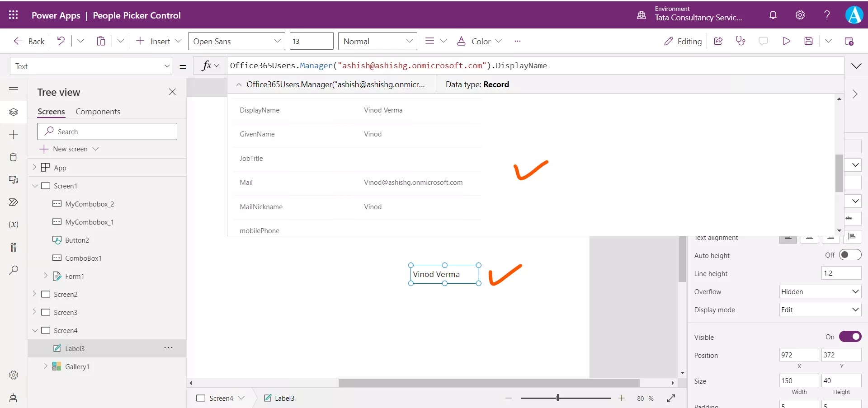This screenshot has width=868, height=408.
Task: Open the app launcher waffle menu
Action: coord(14,15)
